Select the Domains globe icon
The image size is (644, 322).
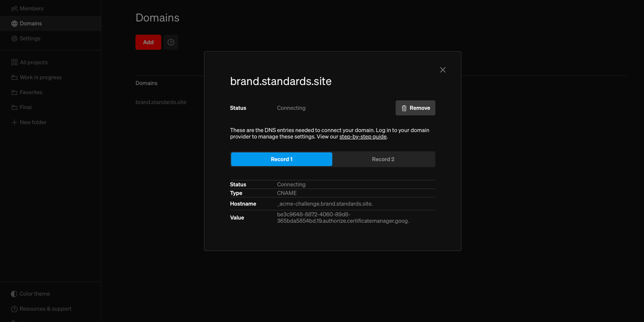coord(14,23)
